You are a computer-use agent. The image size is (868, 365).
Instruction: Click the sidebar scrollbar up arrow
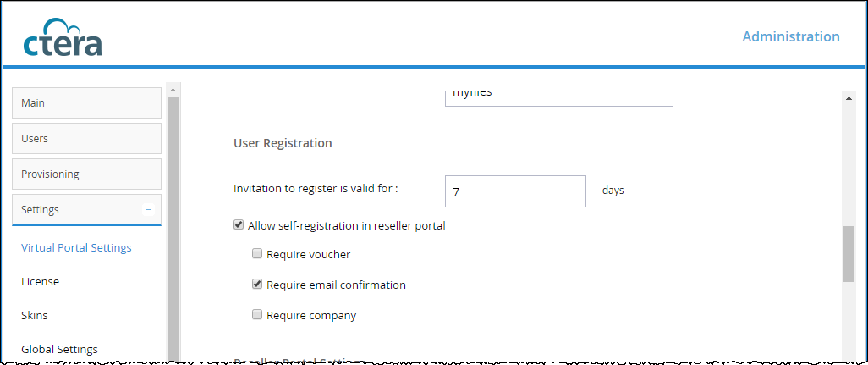click(x=173, y=90)
